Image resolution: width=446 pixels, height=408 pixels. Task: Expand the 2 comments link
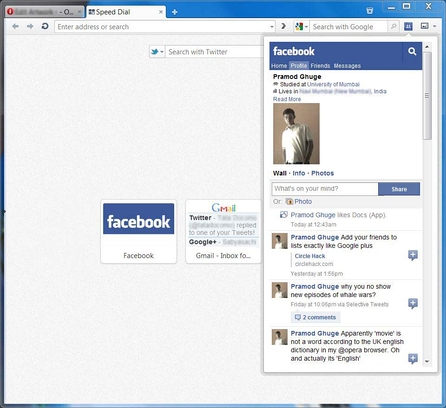pos(315,317)
